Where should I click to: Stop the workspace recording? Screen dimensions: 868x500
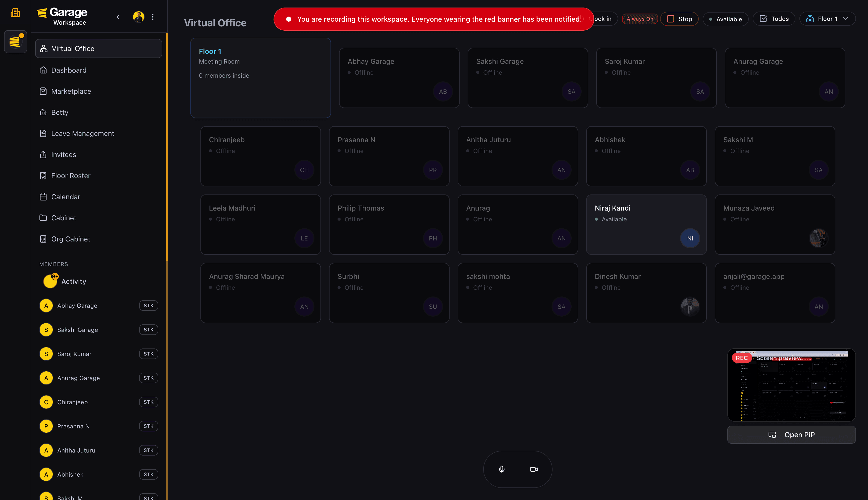(x=679, y=19)
